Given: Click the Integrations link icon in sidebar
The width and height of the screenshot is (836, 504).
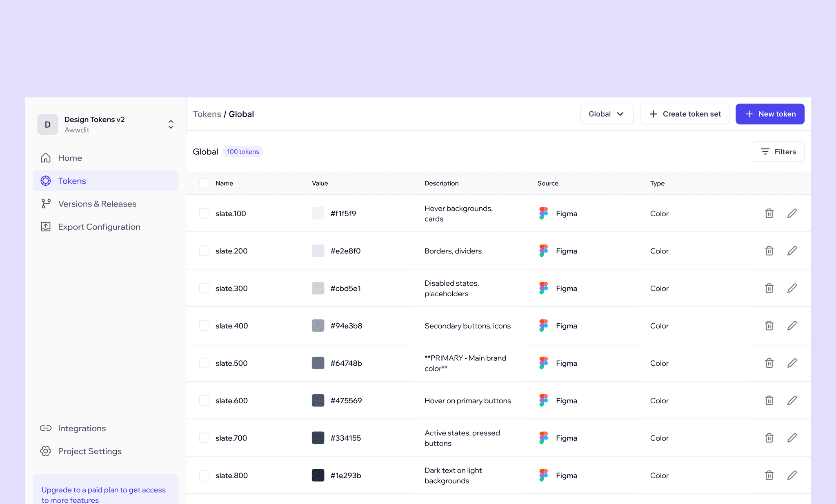Looking at the screenshot, I should [46, 428].
